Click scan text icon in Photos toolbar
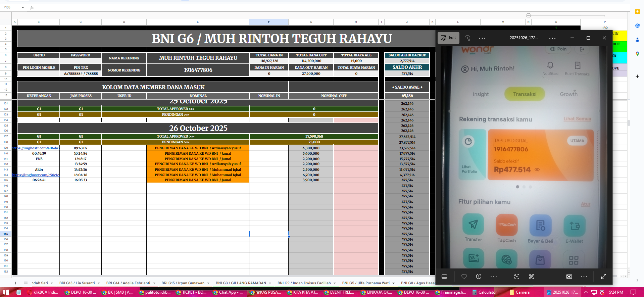Image resolution: width=644 pixels, height=297 pixels. (532, 277)
